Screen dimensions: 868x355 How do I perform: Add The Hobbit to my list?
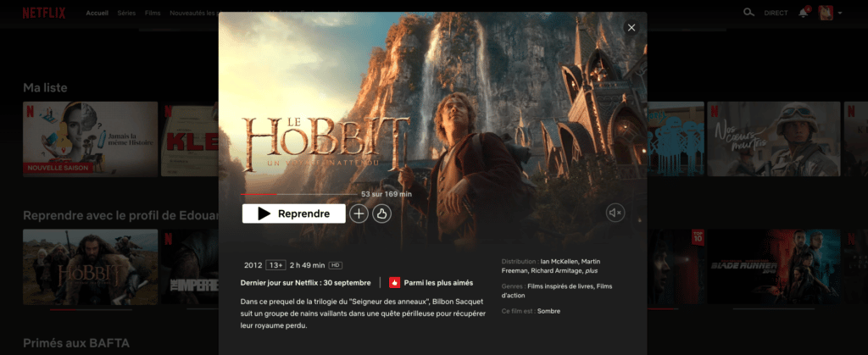click(x=359, y=214)
